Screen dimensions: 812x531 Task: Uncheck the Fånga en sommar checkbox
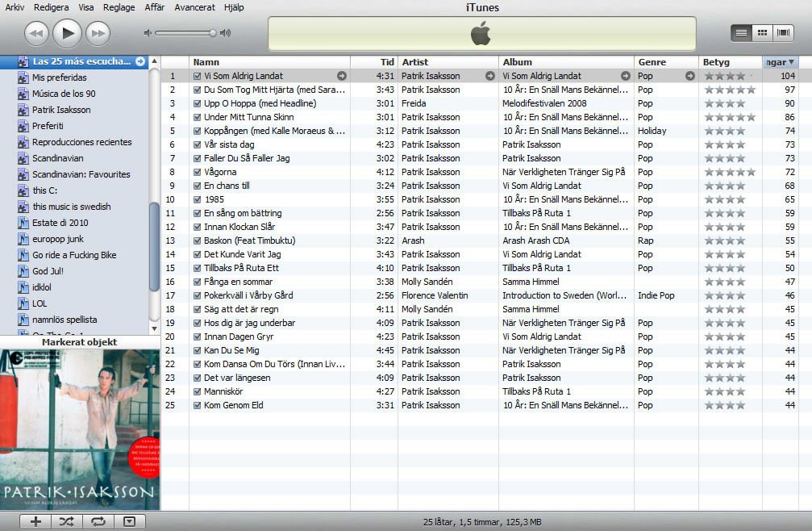coord(197,282)
